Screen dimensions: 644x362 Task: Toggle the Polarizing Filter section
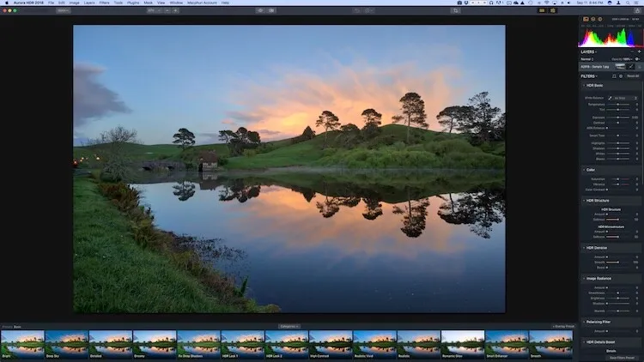pyautogui.click(x=598, y=323)
